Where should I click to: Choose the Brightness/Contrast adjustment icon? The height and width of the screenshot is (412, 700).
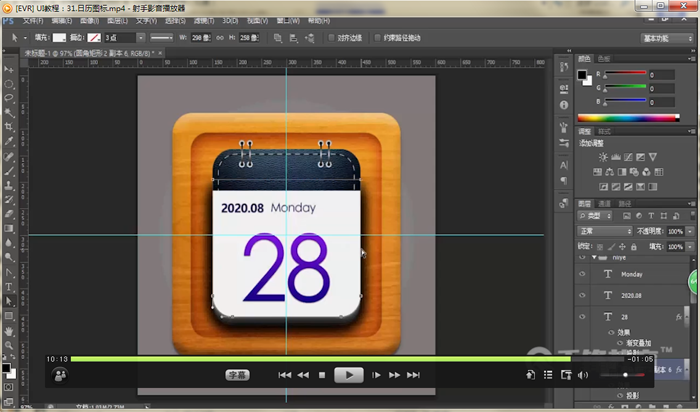[x=602, y=157]
